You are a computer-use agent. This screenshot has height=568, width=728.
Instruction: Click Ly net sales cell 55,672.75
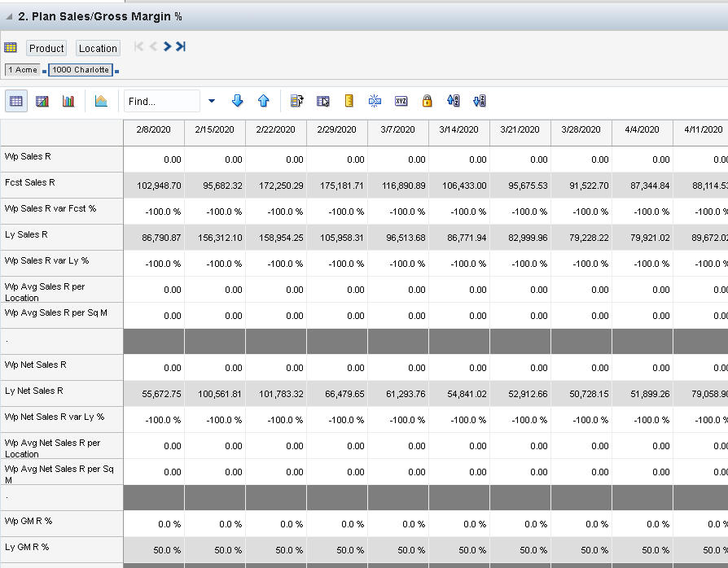(154, 394)
